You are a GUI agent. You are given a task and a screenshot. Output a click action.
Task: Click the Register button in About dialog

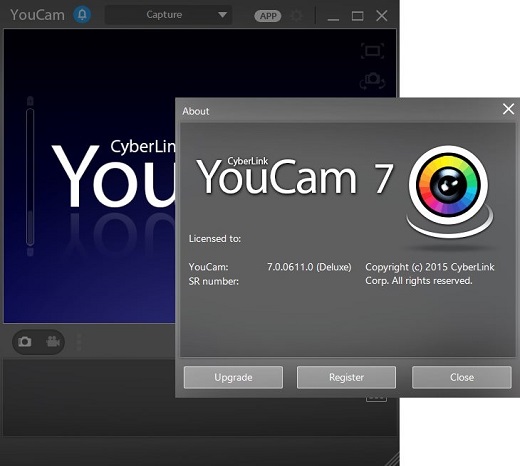(x=346, y=377)
